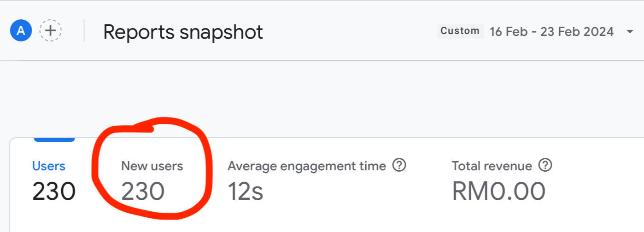Open help tooltip for Average engagement time
Screen dimensions: 644x232
pos(399,165)
